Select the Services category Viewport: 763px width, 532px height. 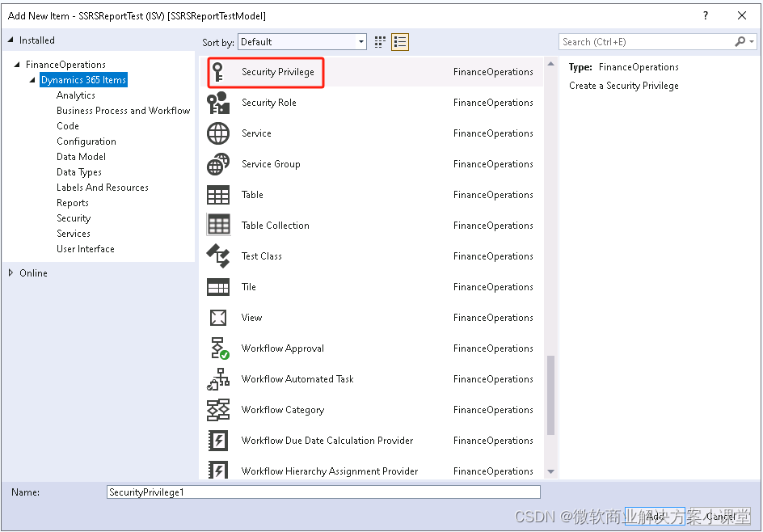[73, 234]
